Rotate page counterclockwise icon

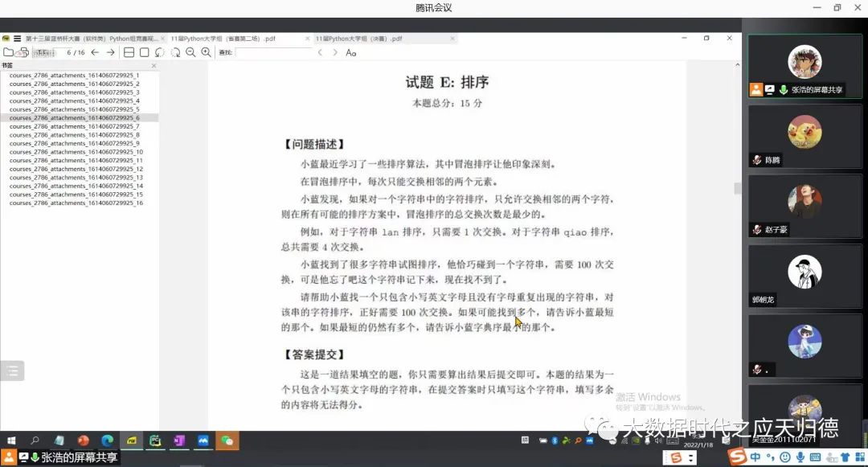(160, 52)
